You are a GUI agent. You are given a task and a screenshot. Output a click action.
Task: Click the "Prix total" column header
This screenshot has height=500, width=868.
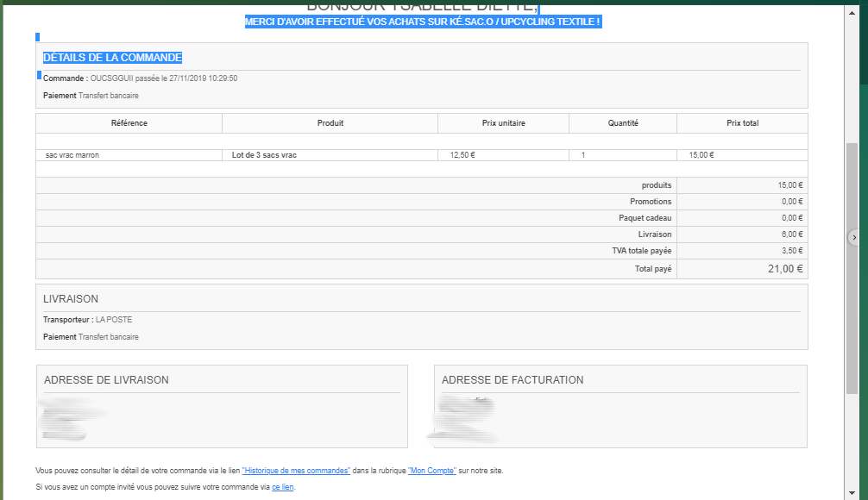click(742, 123)
